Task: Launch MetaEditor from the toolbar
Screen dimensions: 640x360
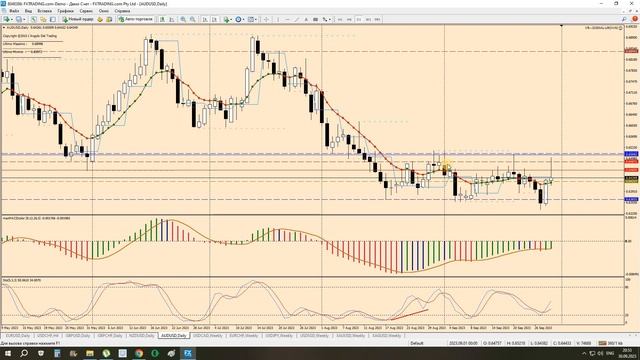Action: (x=100, y=19)
